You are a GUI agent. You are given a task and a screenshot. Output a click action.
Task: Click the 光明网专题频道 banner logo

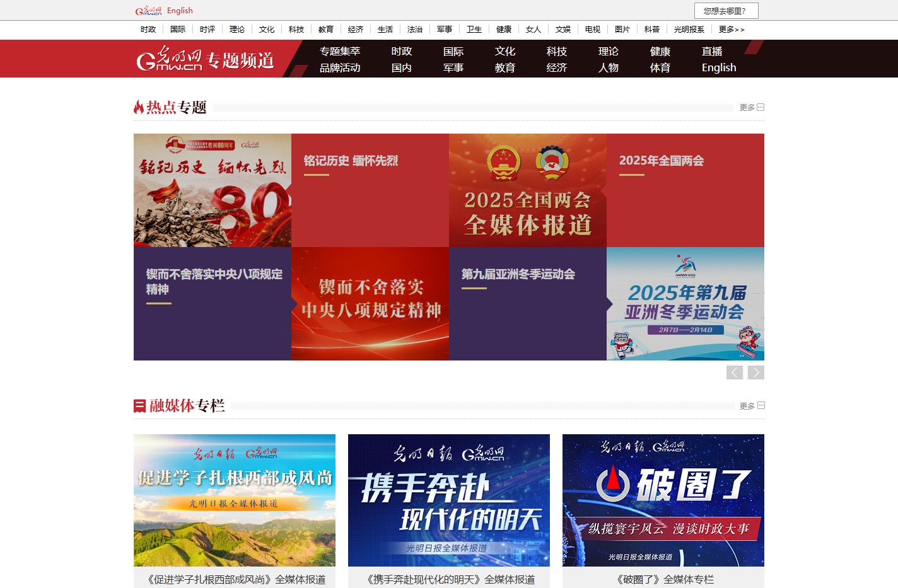click(x=205, y=59)
